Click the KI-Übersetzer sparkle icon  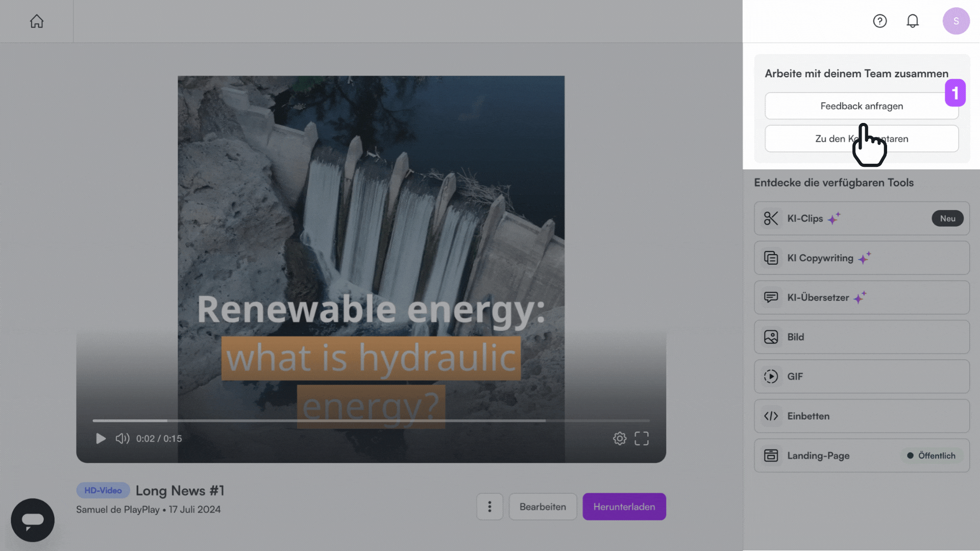tap(860, 297)
